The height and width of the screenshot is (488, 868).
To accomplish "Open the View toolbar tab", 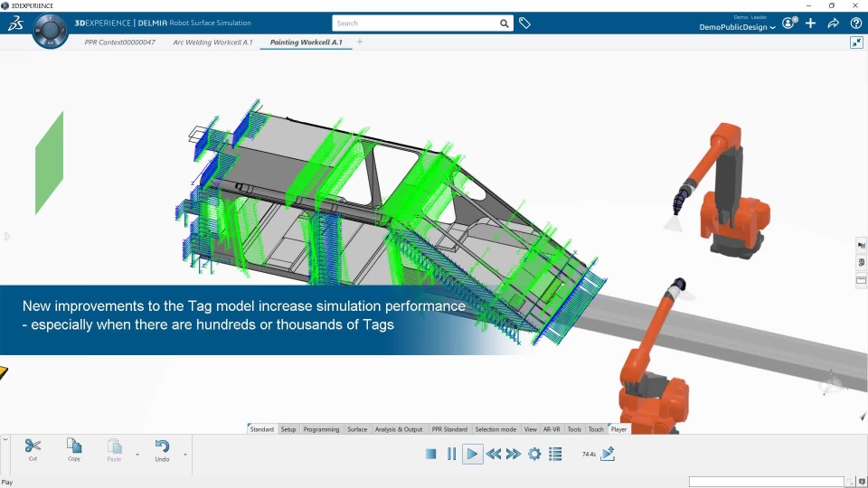I will 531,429.
